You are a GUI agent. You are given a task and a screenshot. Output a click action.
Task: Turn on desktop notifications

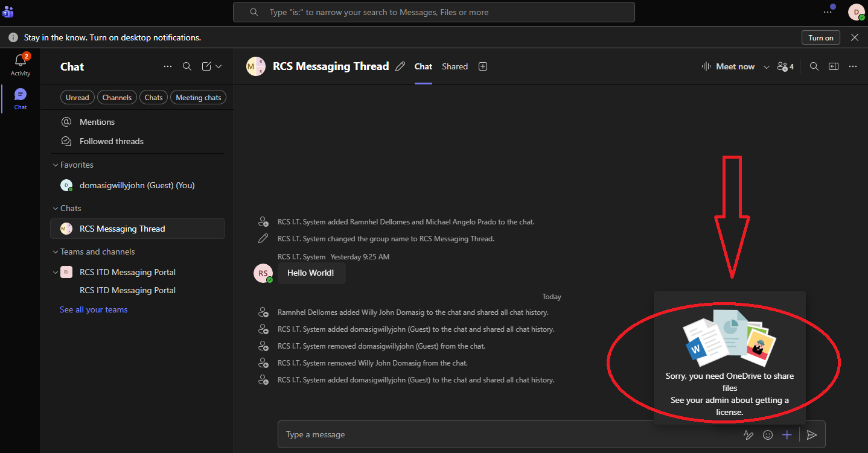(821, 37)
